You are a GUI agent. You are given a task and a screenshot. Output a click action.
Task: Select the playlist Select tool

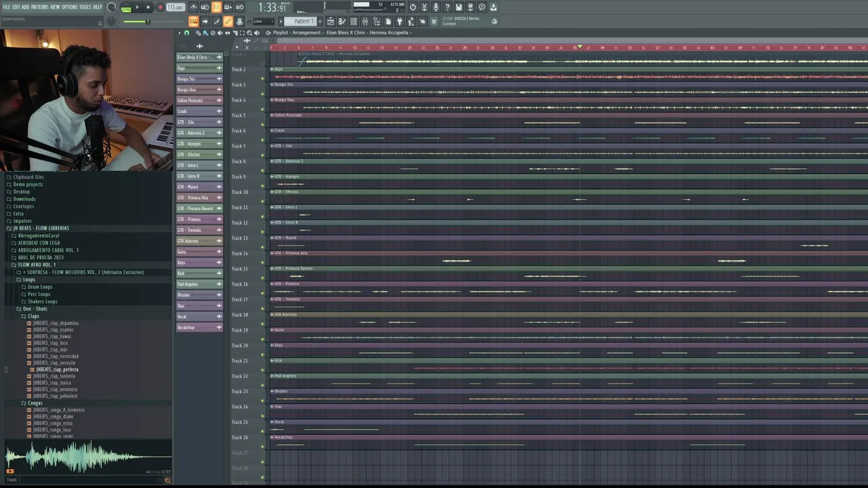point(242,33)
